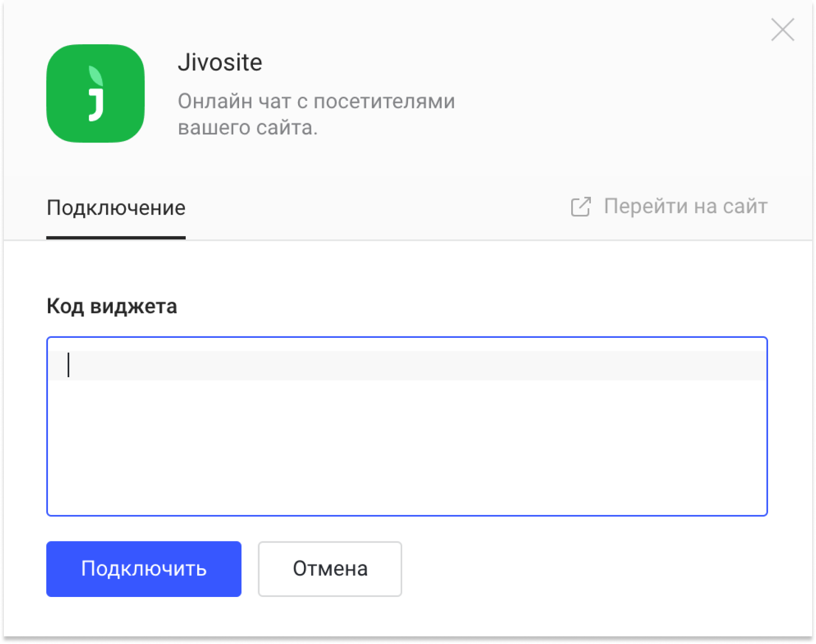Click the Отмена button
This screenshot has width=816, height=644.
[x=330, y=569]
